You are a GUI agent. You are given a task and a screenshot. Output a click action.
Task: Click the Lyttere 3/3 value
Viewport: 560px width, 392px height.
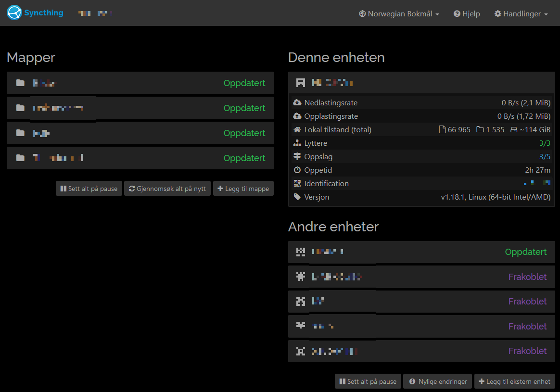tap(545, 143)
